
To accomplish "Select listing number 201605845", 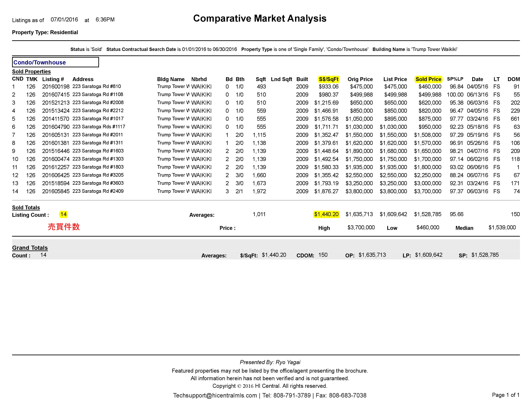I will [56, 191].
